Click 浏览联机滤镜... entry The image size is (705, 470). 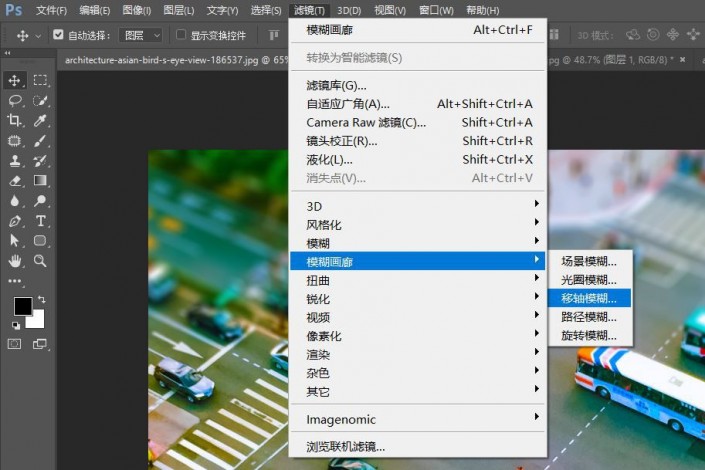pos(418,447)
